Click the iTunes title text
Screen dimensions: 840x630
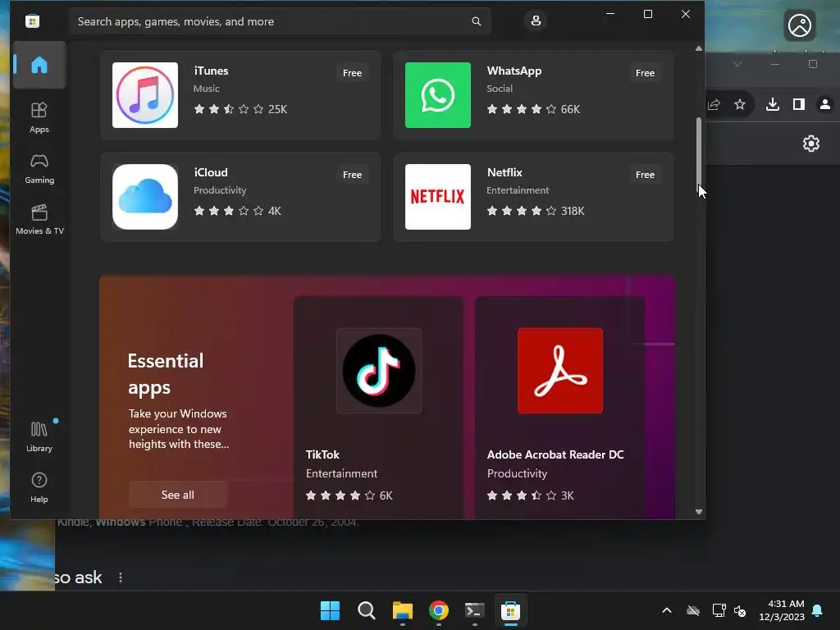tap(211, 71)
